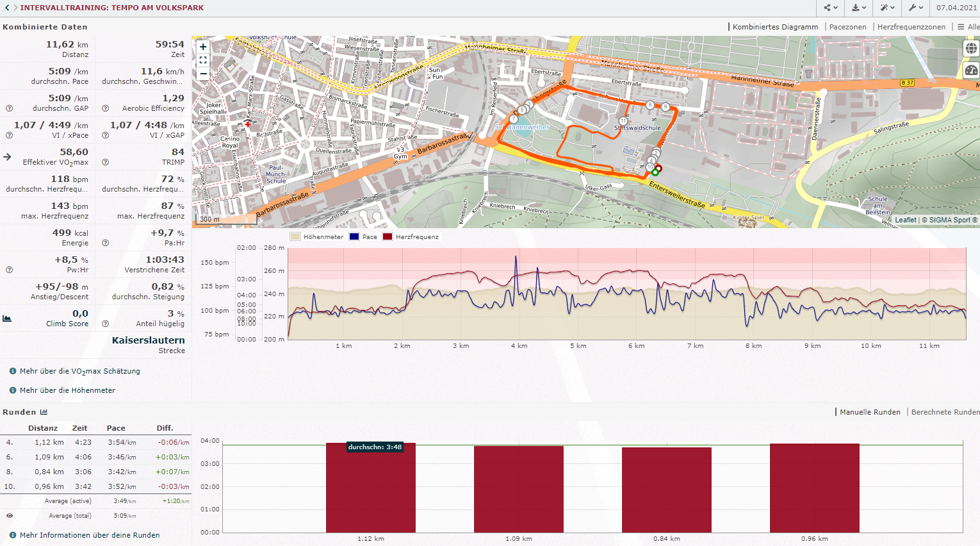Click the 1.12 km lap bar
980x546 pixels.
click(x=371, y=488)
